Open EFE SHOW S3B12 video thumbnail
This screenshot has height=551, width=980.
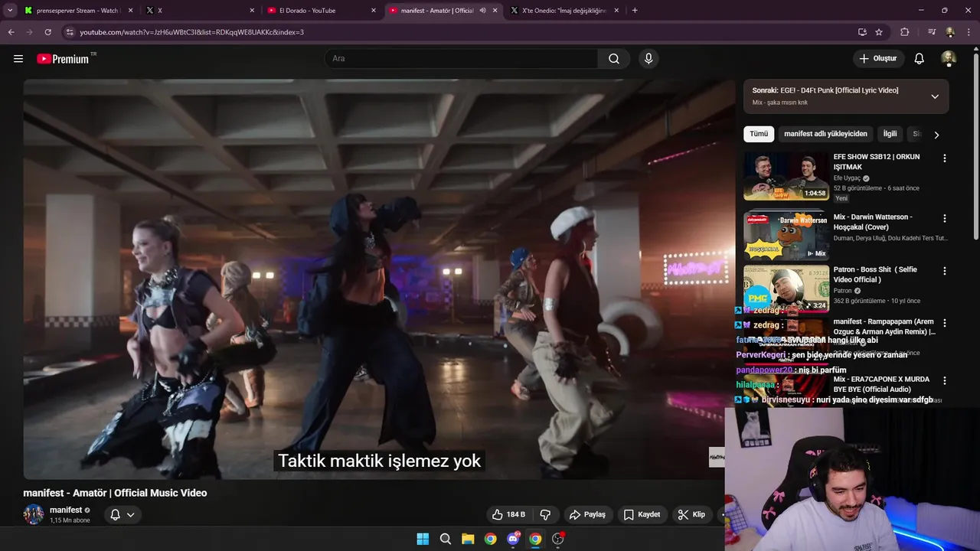pyautogui.click(x=786, y=176)
